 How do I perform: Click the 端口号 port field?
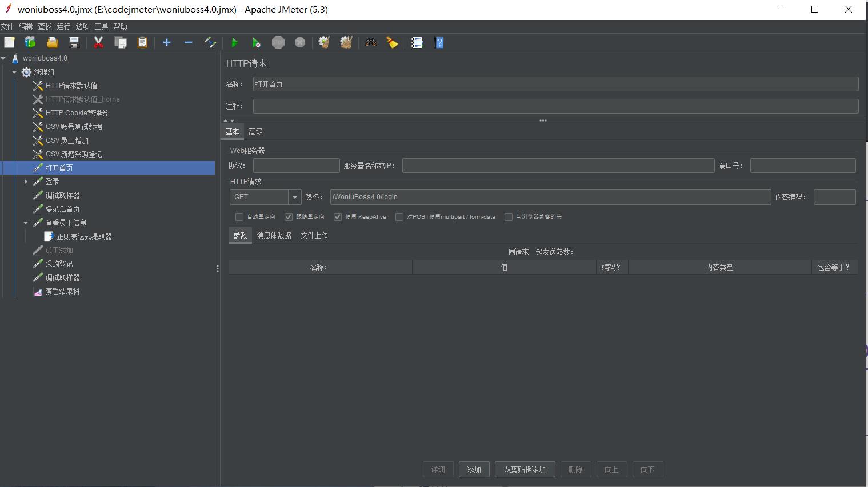[x=803, y=166]
